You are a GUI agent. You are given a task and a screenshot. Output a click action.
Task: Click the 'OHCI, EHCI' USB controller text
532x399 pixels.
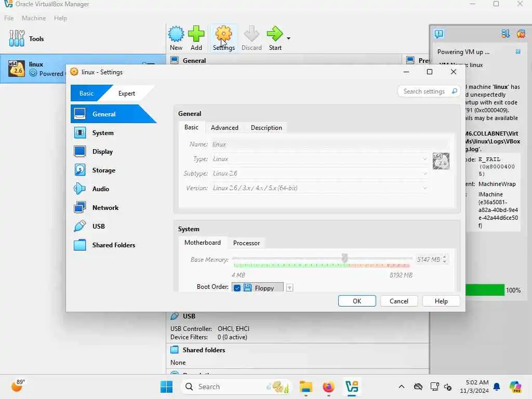pyautogui.click(x=233, y=328)
